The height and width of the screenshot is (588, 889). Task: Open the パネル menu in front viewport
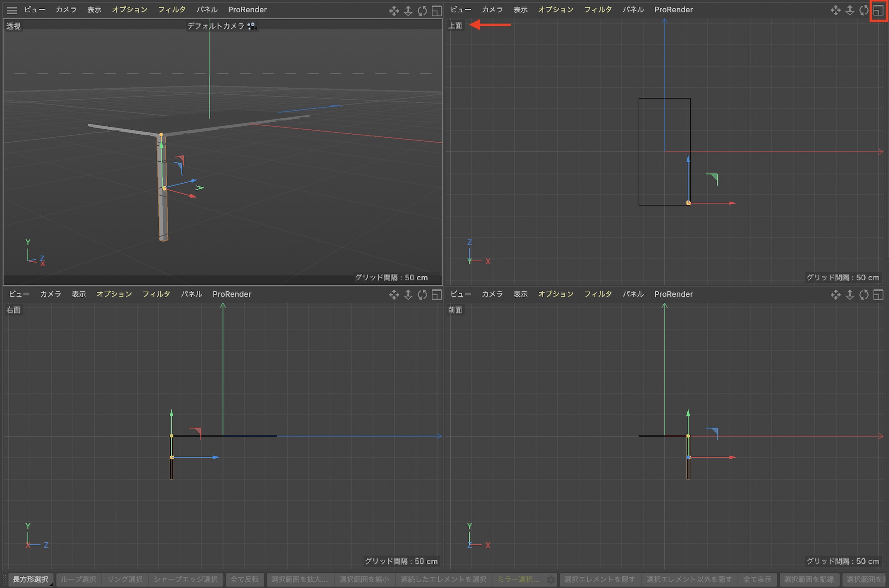point(633,294)
